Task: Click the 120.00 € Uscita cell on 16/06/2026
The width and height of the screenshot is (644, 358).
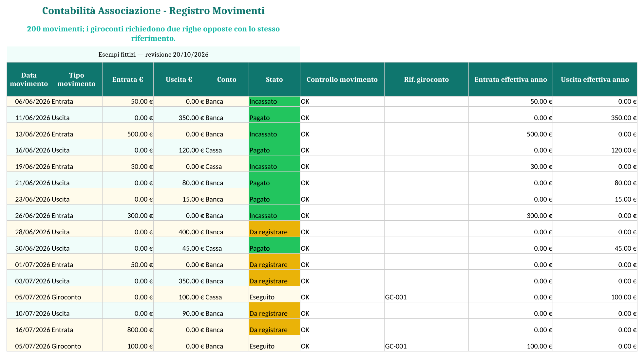Action: [179, 147]
